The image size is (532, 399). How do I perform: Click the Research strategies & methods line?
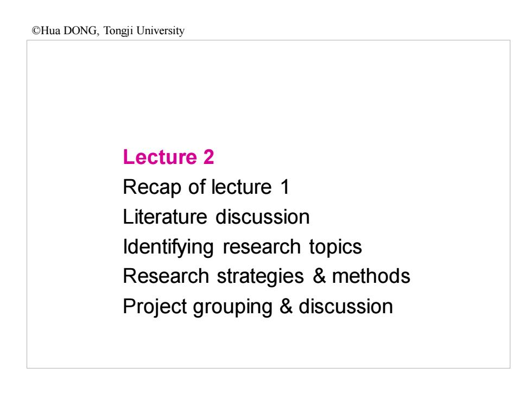point(267,276)
